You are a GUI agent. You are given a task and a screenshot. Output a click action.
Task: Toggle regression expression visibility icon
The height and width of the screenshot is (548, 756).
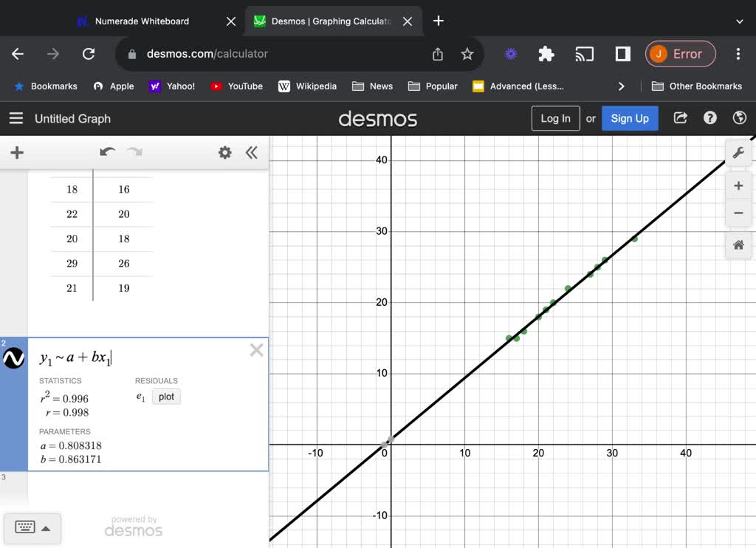tap(14, 358)
